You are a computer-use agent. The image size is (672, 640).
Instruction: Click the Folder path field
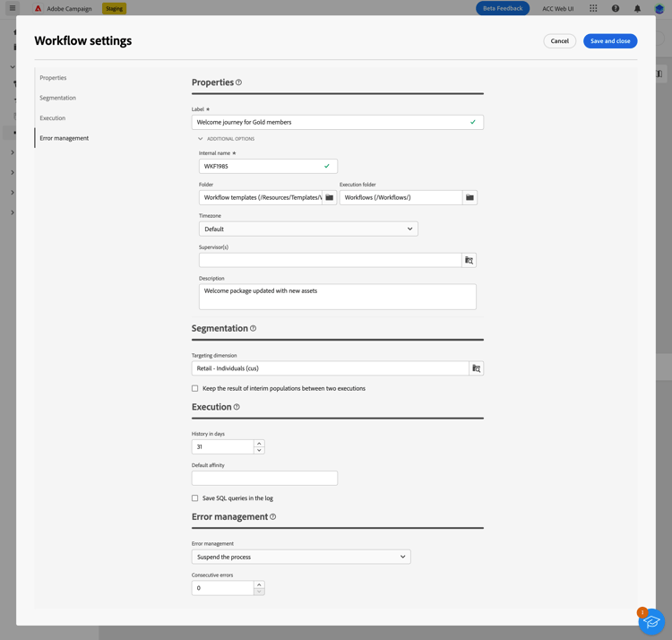(x=261, y=197)
